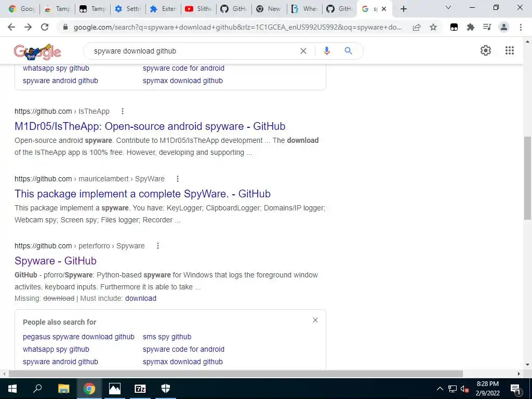Open the notification center icon
The height and width of the screenshot is (399, 532).
[x=516, y=389]
